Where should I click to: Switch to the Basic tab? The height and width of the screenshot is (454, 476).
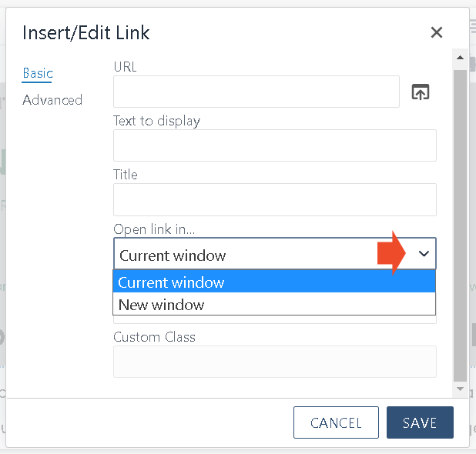tap(38, 73)
